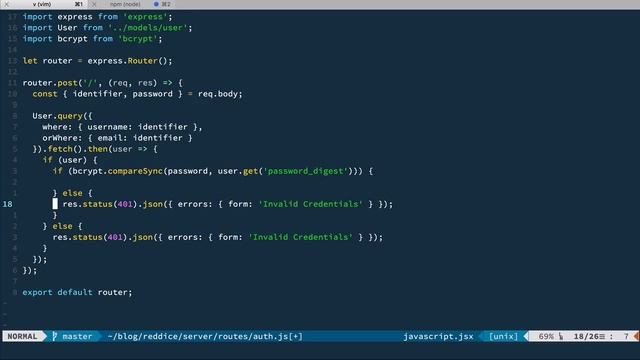The image size is (640, 360).
Task: Click the 'if (user) {' line
Action: pos(70,160)
